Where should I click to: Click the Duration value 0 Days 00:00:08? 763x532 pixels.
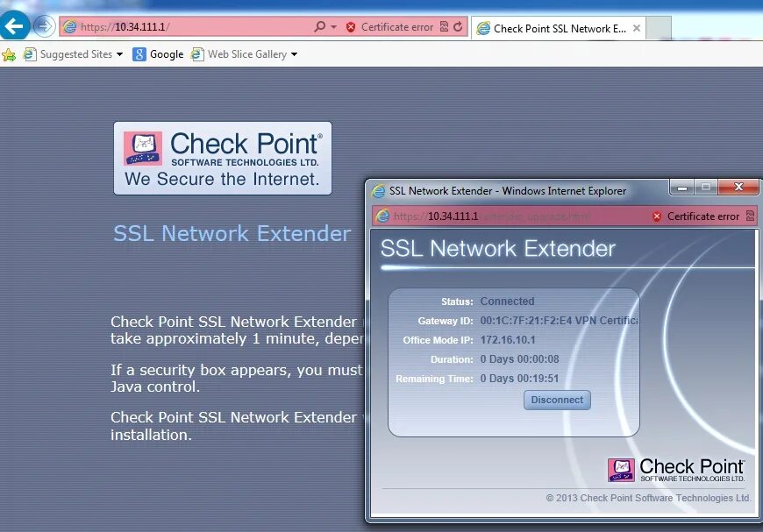[519, 359]
